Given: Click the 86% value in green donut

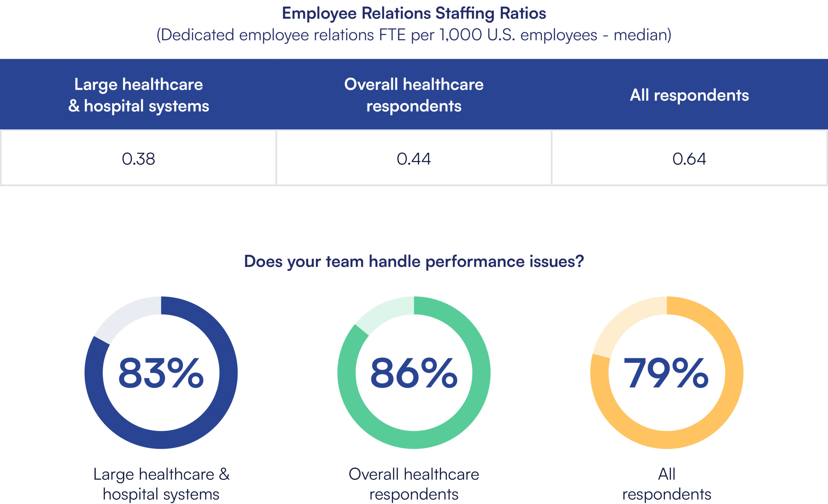Looking at the screenshot, I should point(414,373).
